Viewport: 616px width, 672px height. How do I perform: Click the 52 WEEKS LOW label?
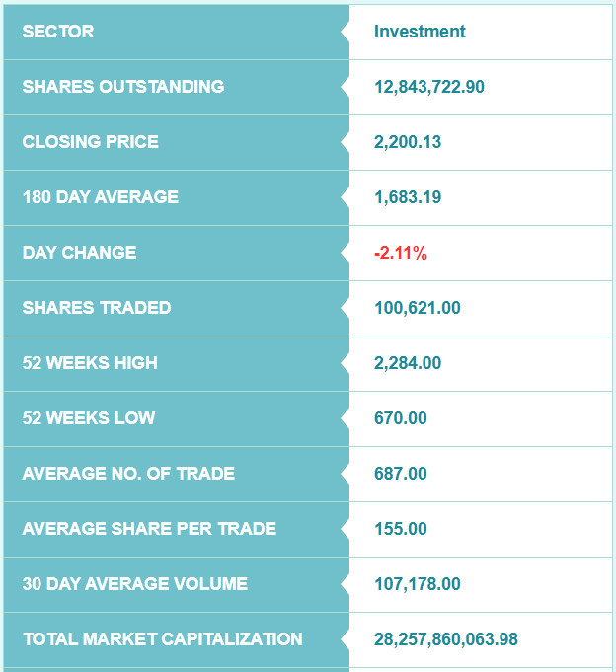click(x=89, y=418)
